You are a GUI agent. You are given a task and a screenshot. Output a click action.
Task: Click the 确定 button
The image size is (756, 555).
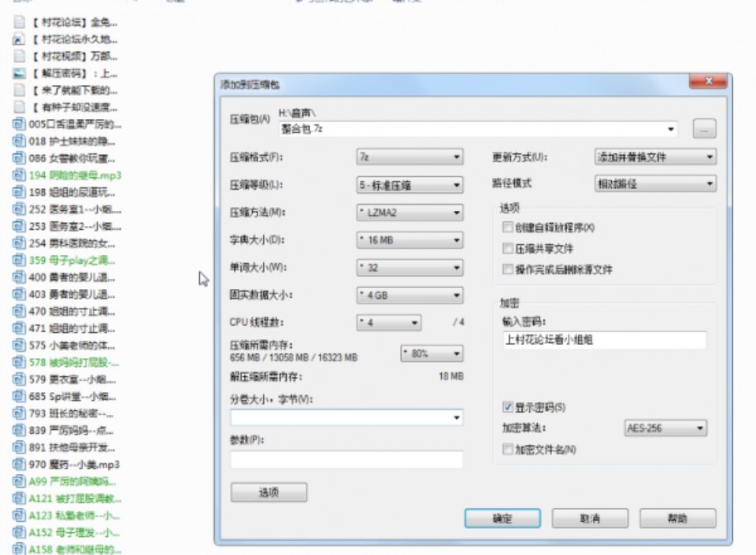click(x=502, y=518)
